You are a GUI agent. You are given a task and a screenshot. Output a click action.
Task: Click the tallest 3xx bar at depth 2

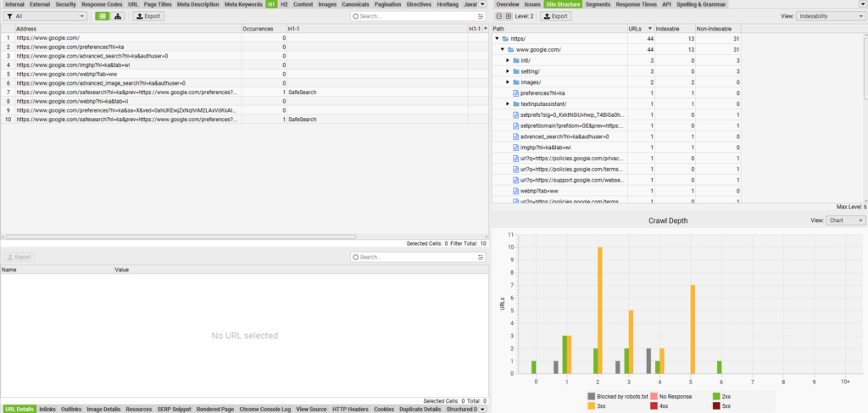point(599,310)
